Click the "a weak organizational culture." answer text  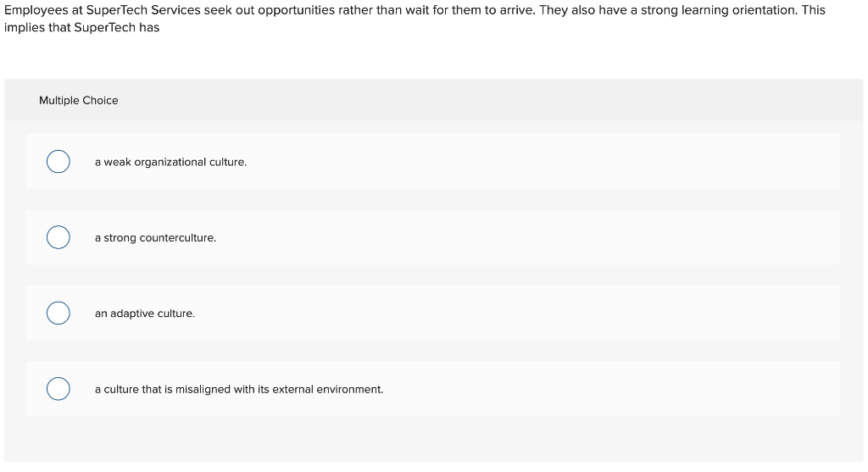[x=170, y=162]
